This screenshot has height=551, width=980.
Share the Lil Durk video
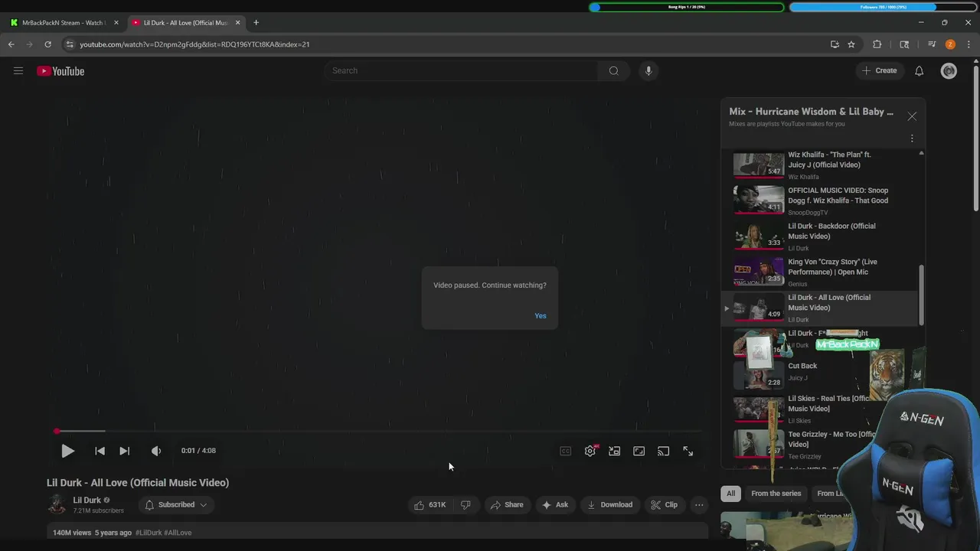pyautogui.click(x=507, y=505)
